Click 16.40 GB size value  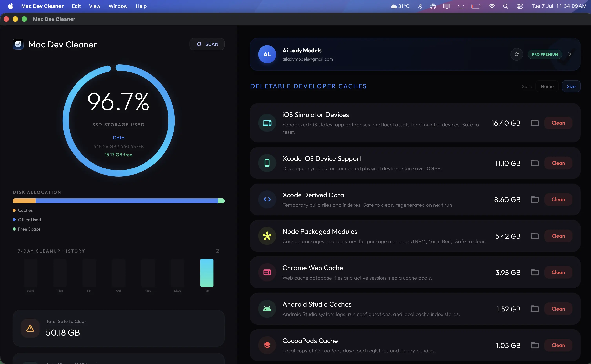click(506, 123)
